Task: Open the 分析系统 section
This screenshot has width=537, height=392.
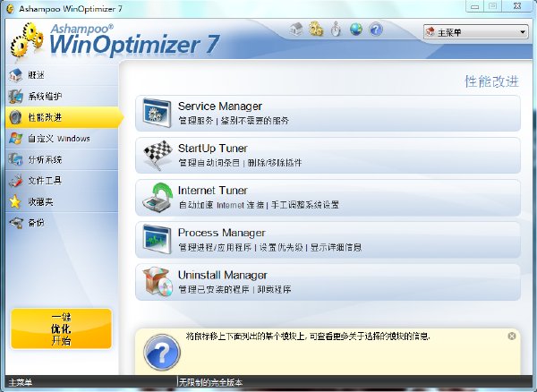Action: pos(62,159)
